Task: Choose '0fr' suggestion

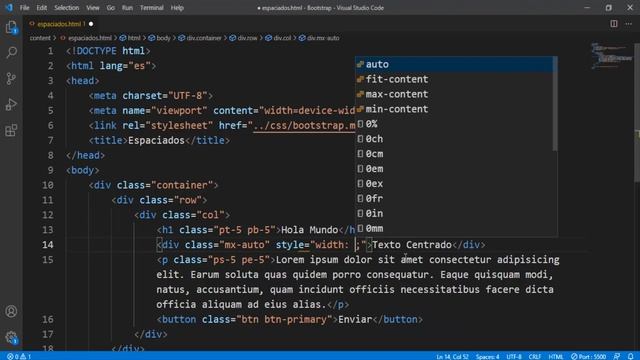Action: 454,198
